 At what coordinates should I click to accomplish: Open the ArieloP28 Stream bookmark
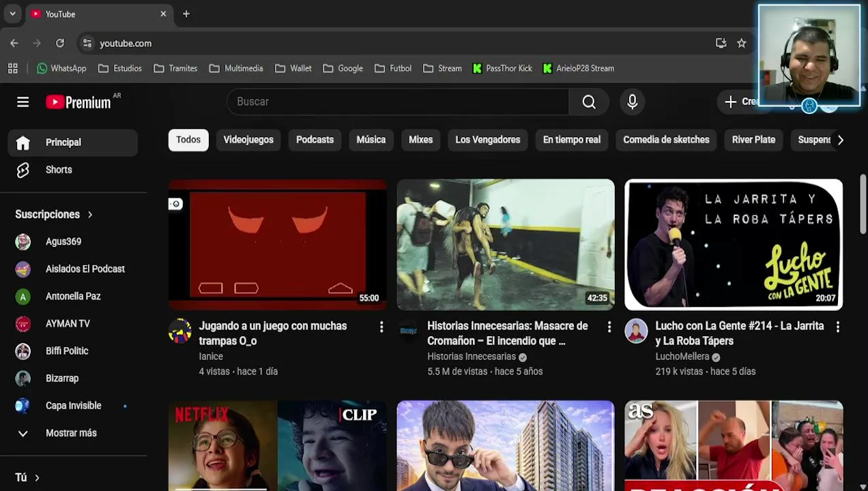point(579,68)
